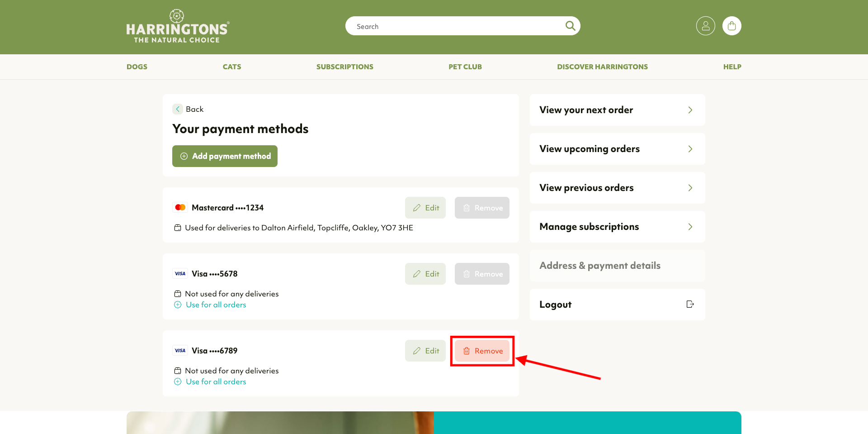Click the Logout exit icon
Viewport: 868px width, 434px height.
click(690, 304)
